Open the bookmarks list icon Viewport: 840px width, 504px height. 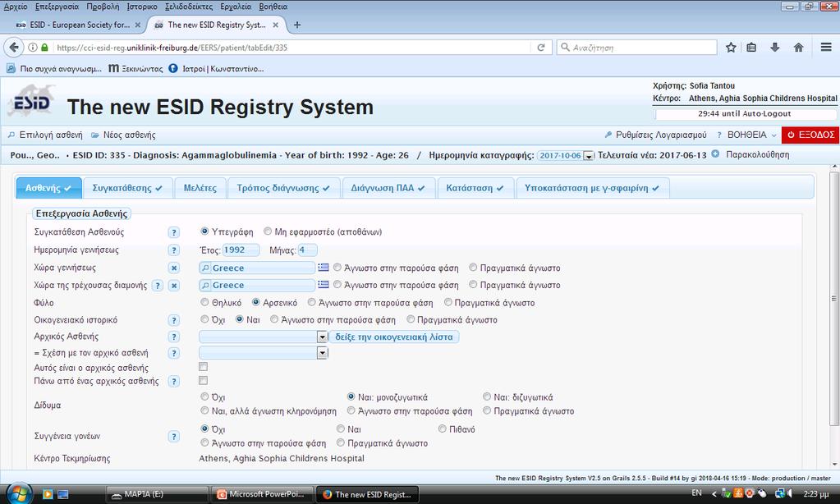click(751, 48)
